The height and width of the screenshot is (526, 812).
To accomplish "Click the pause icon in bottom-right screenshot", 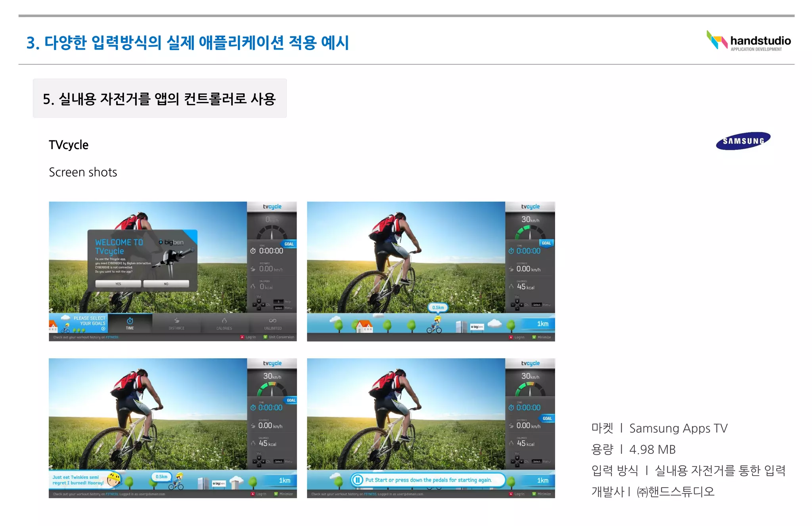I will pos(357,480).
